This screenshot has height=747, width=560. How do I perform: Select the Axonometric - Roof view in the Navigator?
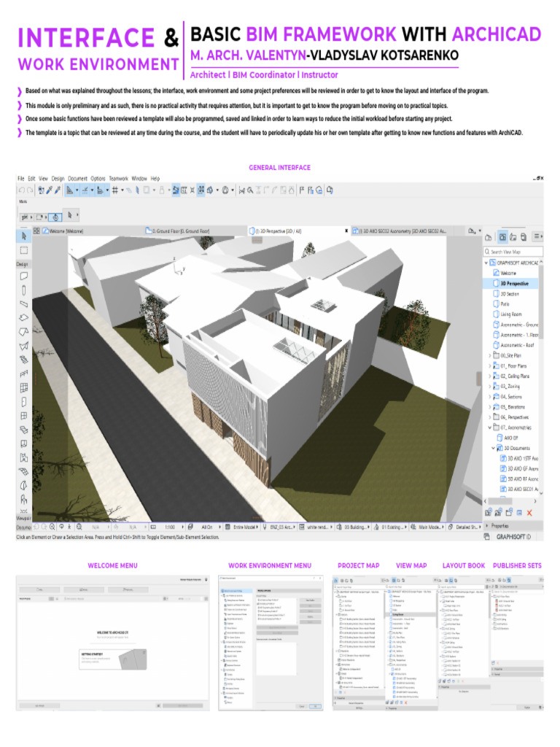pos(517,345)
